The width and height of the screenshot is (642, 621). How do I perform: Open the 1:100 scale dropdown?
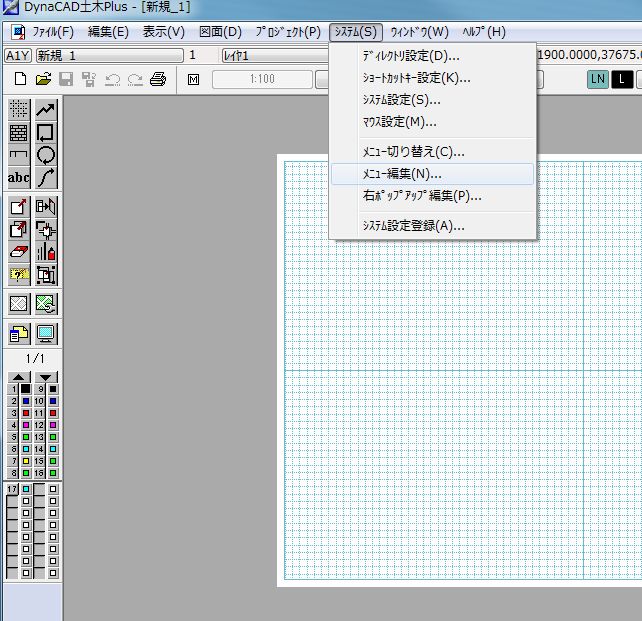pos(262,79)
